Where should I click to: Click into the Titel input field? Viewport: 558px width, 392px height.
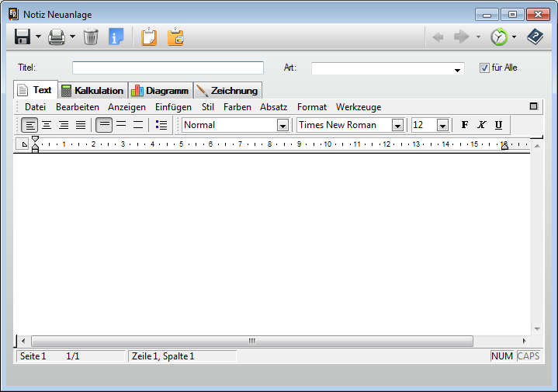[x=168, y=68]
